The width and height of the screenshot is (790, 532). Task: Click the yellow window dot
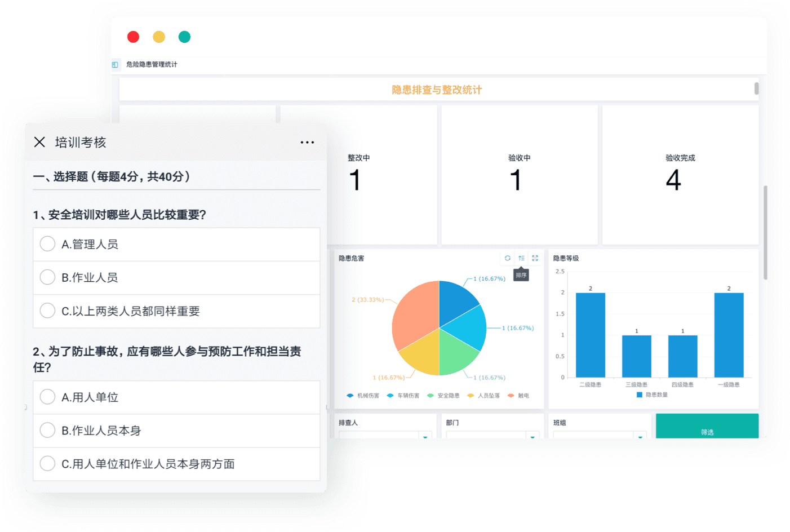click(159, 37)
